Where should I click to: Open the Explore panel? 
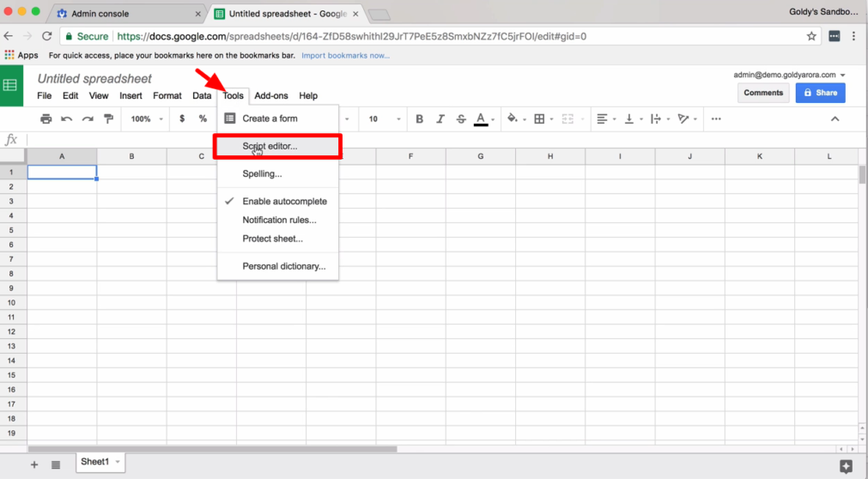point(846,466)
